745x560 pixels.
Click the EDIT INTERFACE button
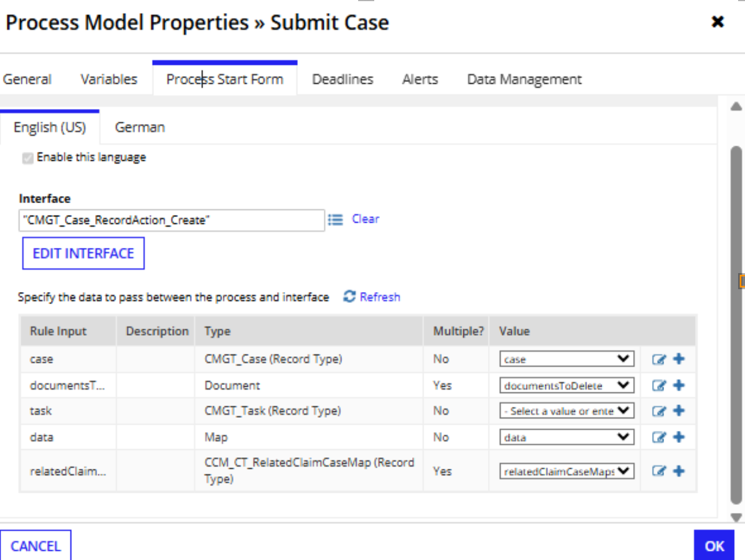coord(83,254)
